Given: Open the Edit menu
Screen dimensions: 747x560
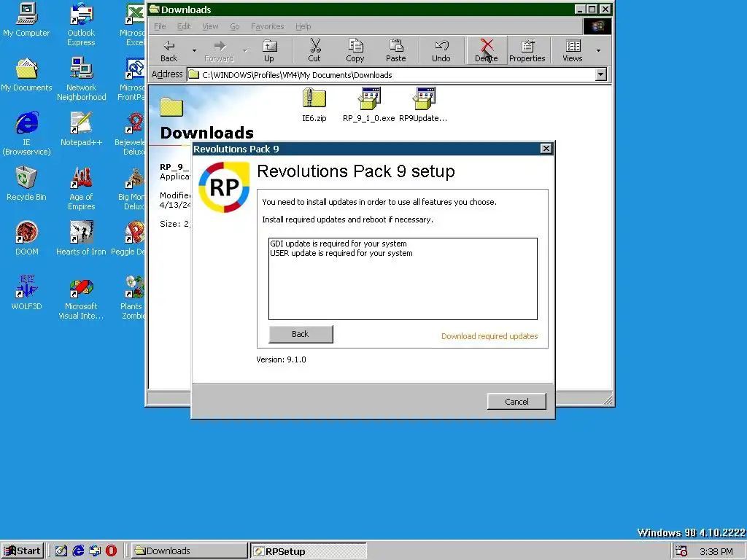Looking at the screenshot, I should tap(184, 26).
